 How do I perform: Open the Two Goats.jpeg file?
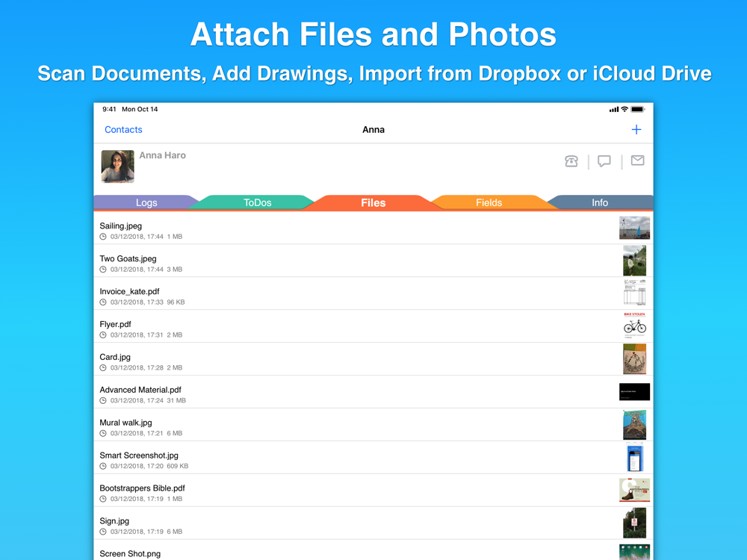[x=373, y=261]
